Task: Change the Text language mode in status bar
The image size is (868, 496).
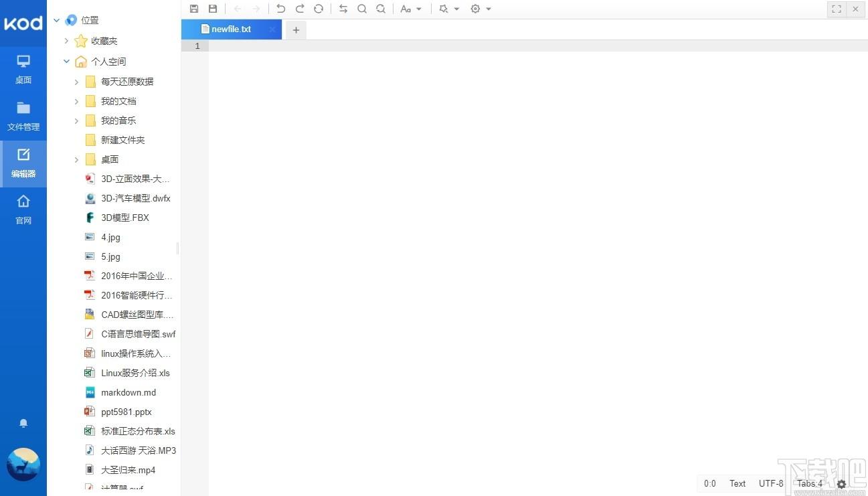Action: coord(737,483)
